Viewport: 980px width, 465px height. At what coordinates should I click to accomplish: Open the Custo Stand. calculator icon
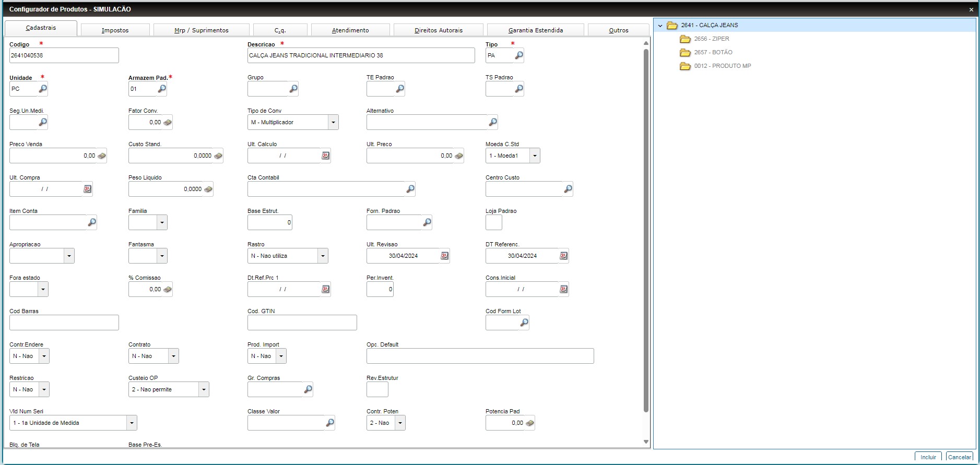coord(218,156)
